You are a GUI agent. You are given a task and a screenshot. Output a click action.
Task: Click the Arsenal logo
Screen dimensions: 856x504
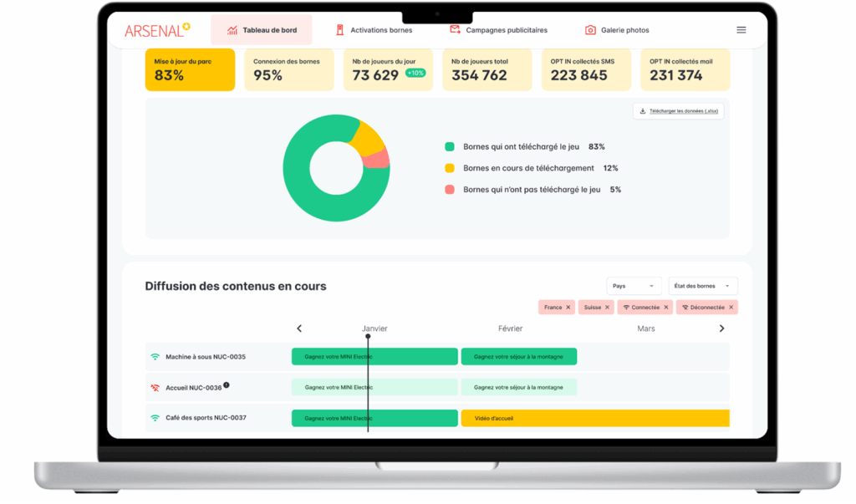coord(157,29)
